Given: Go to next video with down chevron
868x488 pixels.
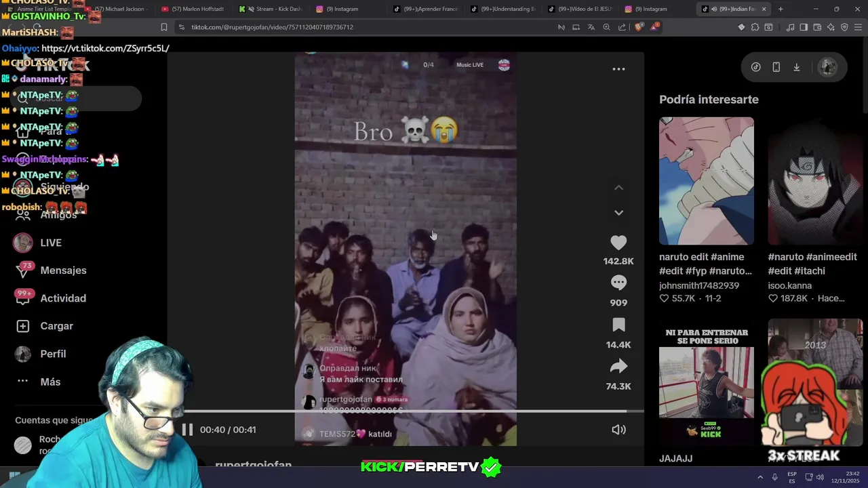Looking at the screenshot, I should click(x=618, y=213).
